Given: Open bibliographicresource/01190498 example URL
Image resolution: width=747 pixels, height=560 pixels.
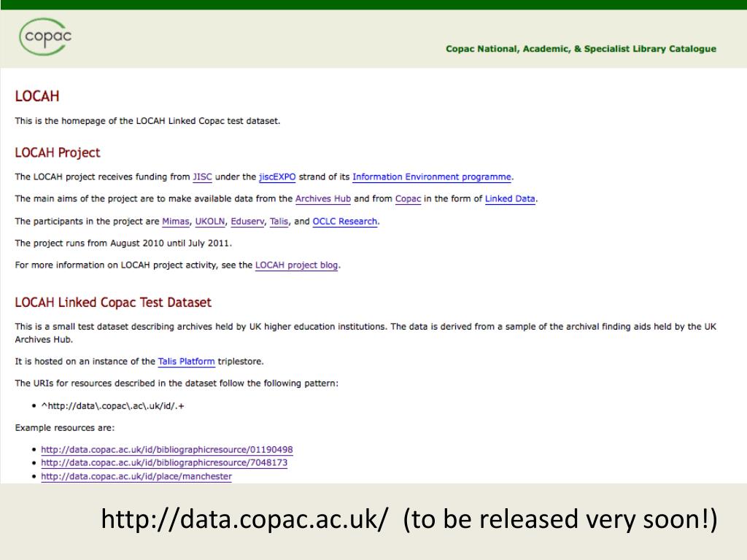Looking at the screenshot, I should click(x=167, y=449).
